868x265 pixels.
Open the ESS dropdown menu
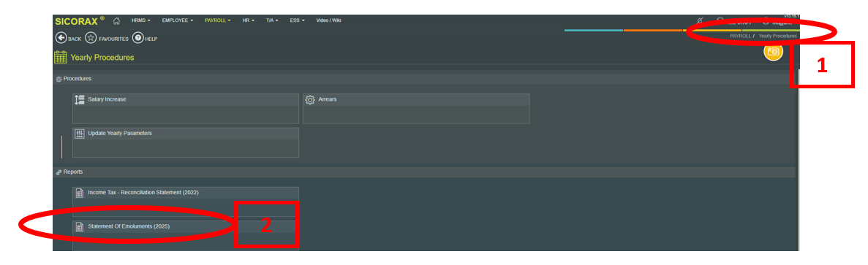[x=297, y=20]
